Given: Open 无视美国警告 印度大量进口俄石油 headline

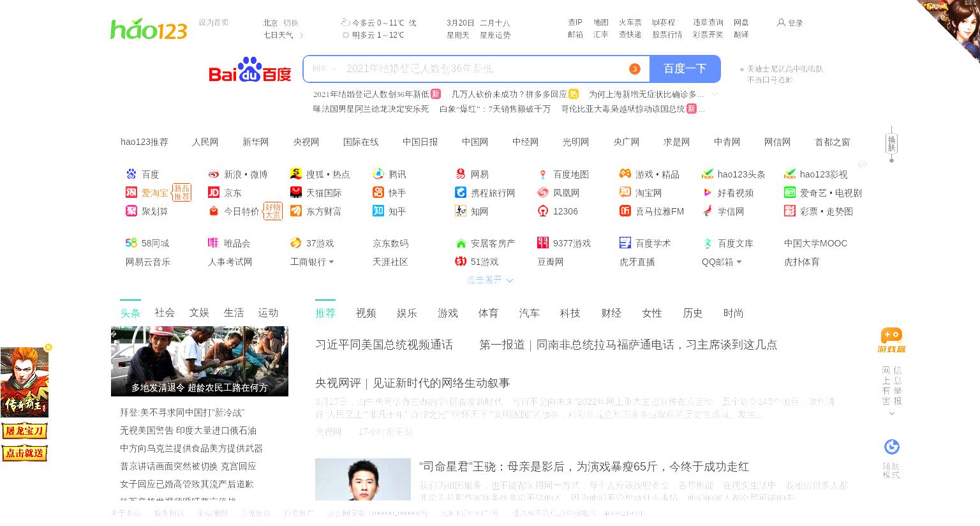Looking at the screenshot, I should [188, 431].
